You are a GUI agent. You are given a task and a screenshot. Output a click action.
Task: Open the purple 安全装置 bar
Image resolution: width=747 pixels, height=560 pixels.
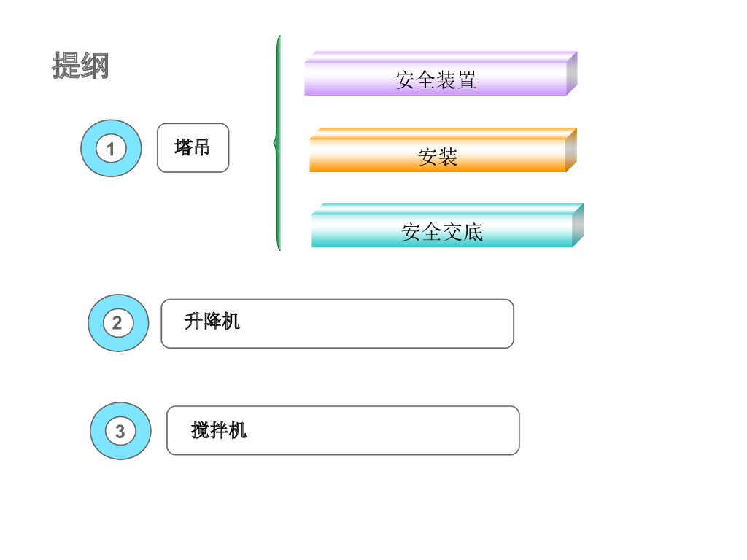pos(436,79)
